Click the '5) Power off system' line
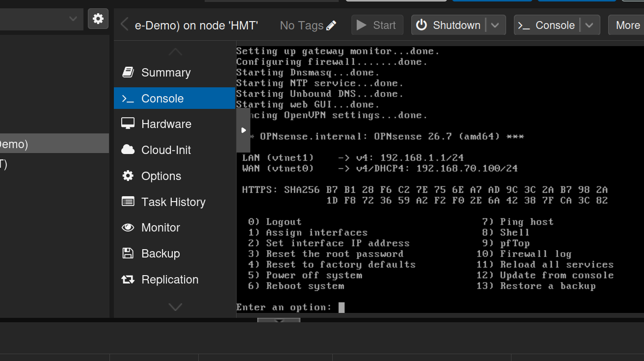Image resolution: width=644 pixels, height=361 pixels. tap(305, 275)
